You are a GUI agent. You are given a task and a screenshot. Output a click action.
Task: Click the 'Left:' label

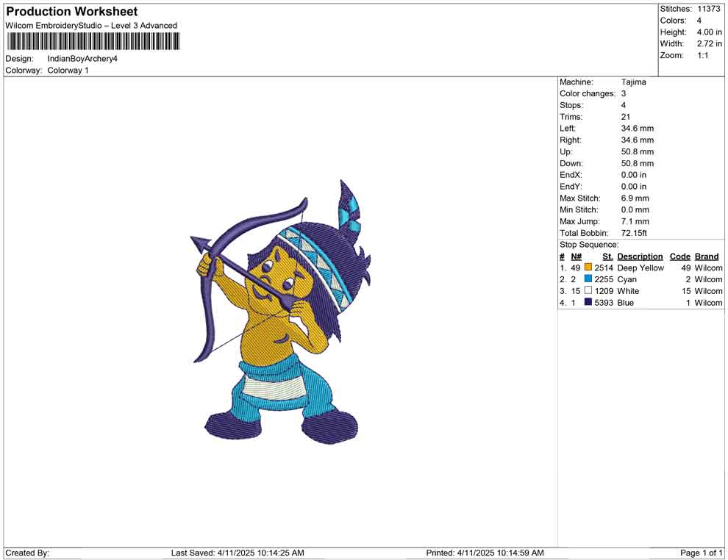click(x=568, y=129)
